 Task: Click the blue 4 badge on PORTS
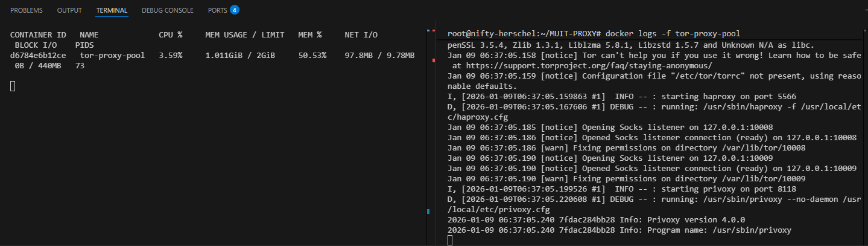235,10
